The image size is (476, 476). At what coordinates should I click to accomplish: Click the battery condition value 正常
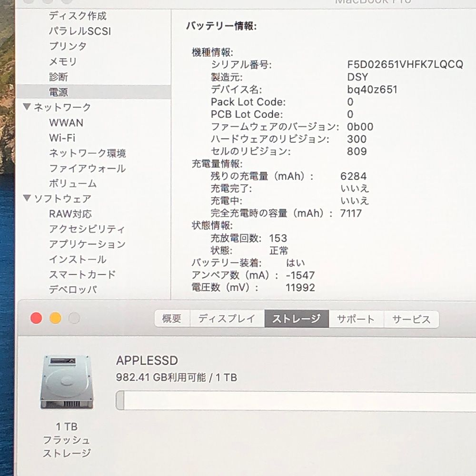278,251
